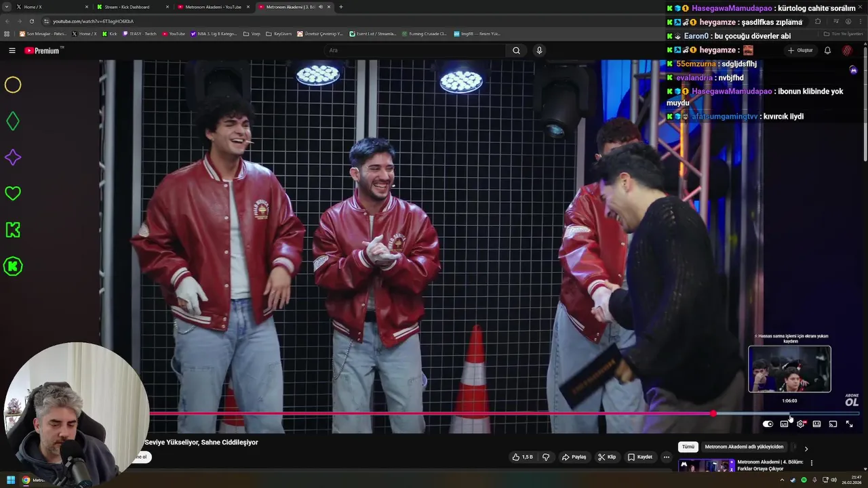Seek on the video progress bar

click(x=504, y=413)
